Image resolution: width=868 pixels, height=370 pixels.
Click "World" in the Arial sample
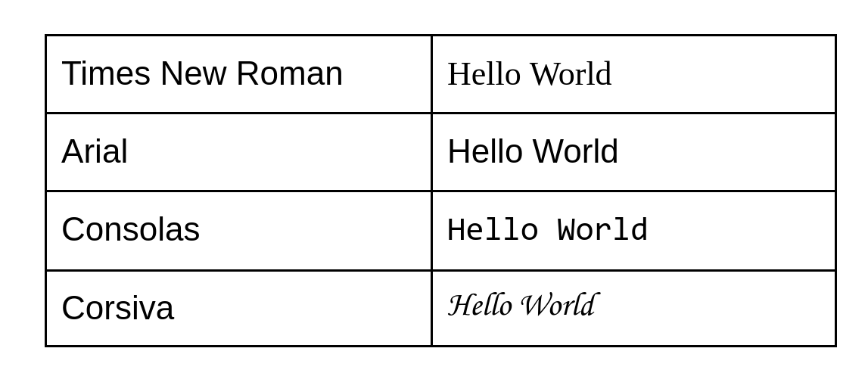pos(575,151)
